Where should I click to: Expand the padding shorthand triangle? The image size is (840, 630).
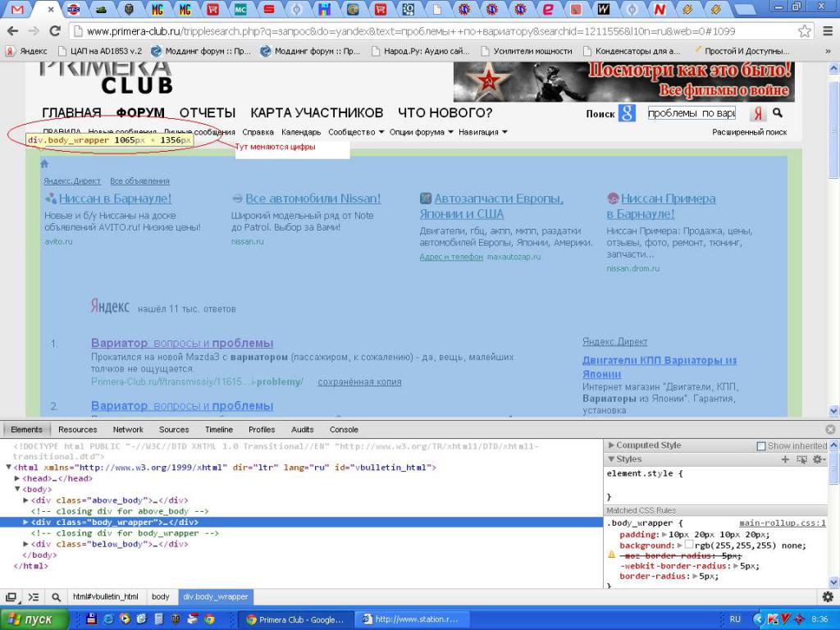664,535
